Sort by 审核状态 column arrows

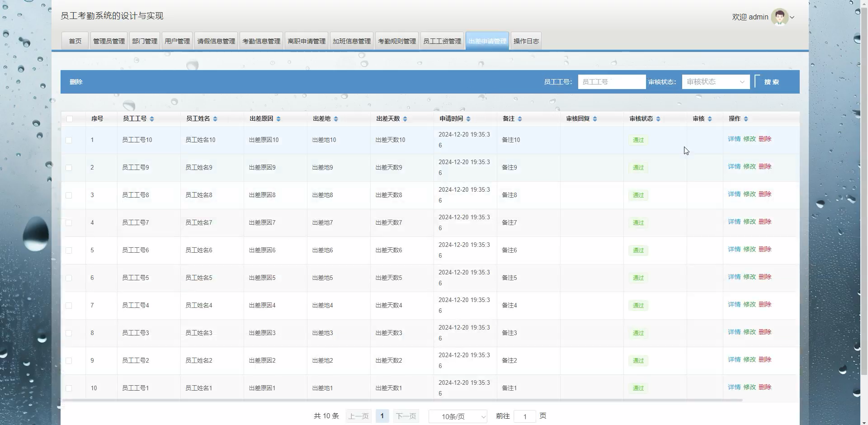click(x=658, y=119)
